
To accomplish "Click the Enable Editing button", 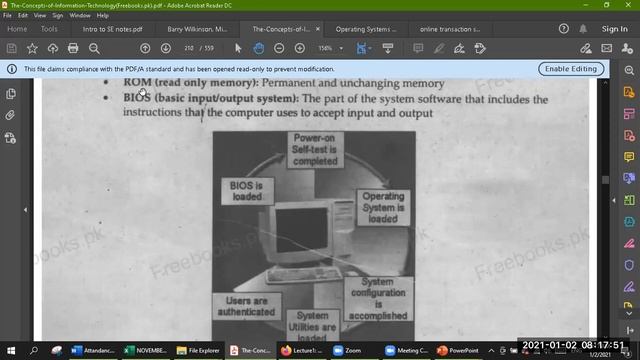I will (x=571, y=69).
